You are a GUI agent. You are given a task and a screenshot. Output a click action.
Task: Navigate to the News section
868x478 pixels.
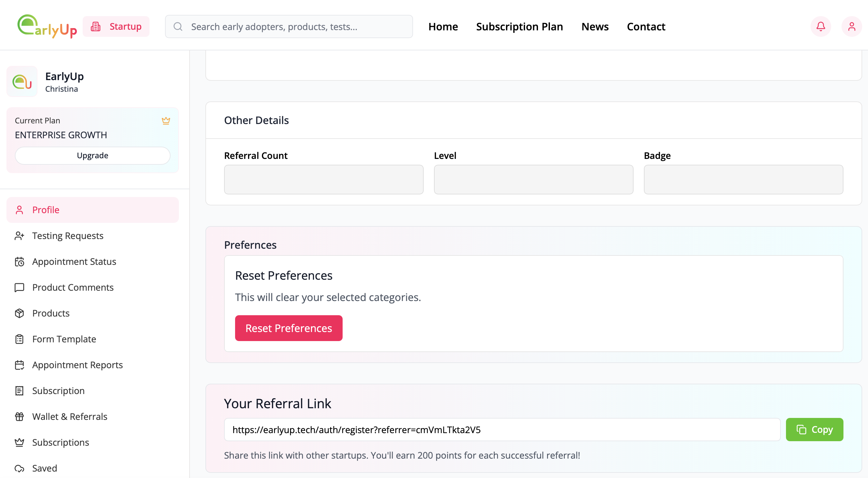pyautogui.click(x=595, y=26)
